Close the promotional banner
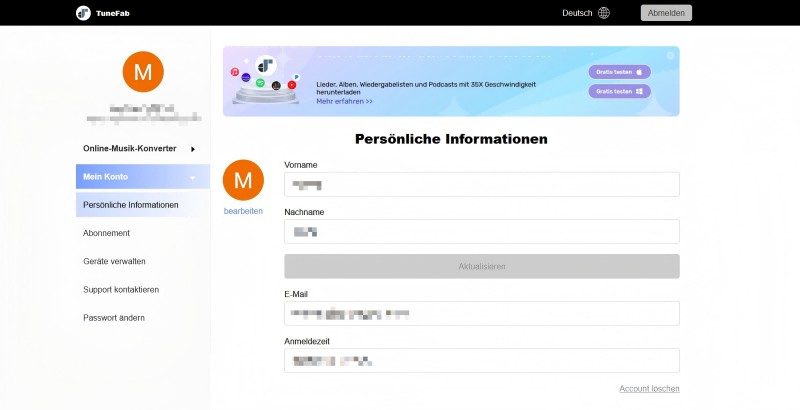This screenshot has width=800, height=410. click(x=670, y=56)
